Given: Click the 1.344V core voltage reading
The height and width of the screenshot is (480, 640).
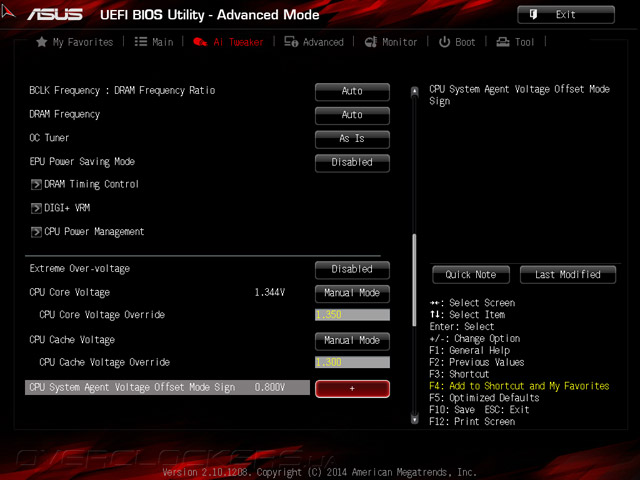Looking at the screenshot, I should click(x=270, y=292).
